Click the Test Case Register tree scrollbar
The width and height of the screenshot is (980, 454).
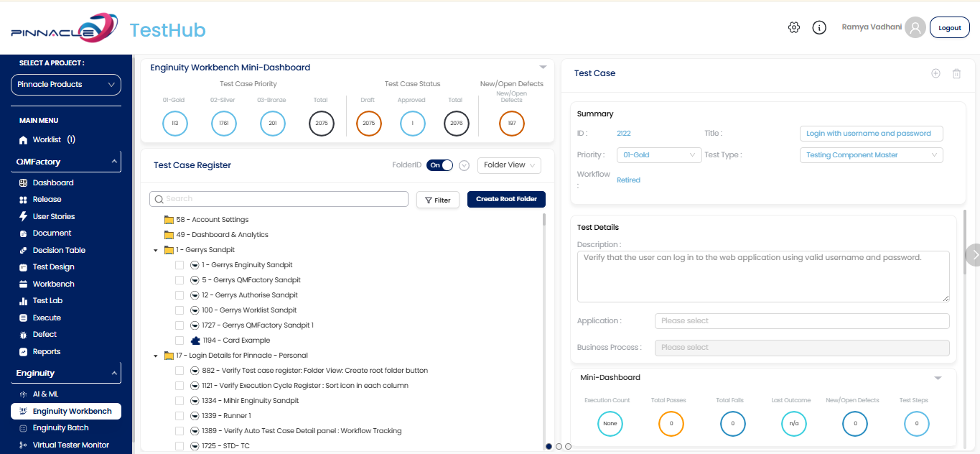point(543,220)
